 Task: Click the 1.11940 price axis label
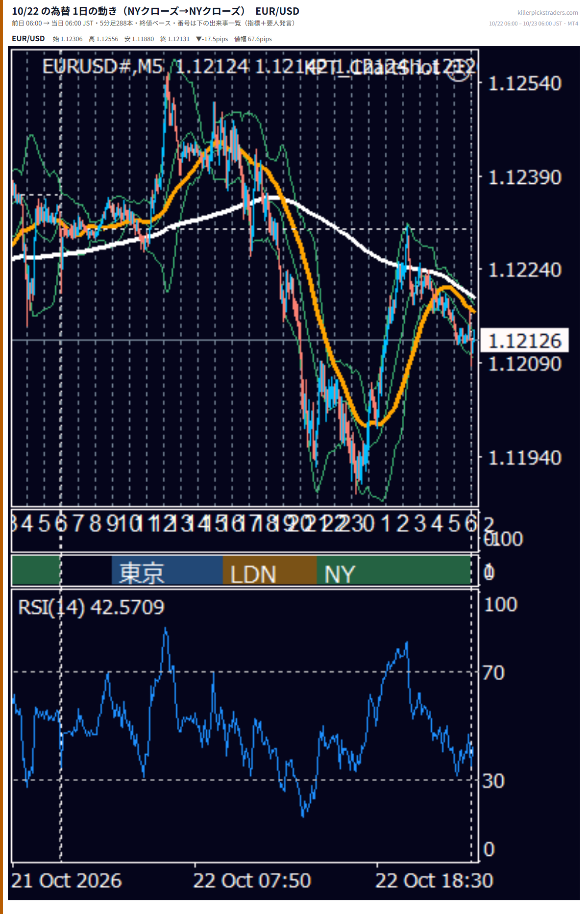525,458
